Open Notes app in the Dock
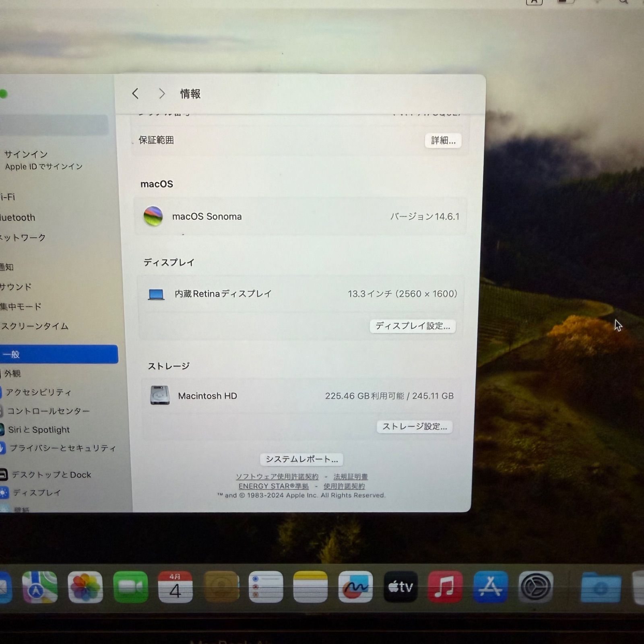644x644 pixels. point(310,587)
